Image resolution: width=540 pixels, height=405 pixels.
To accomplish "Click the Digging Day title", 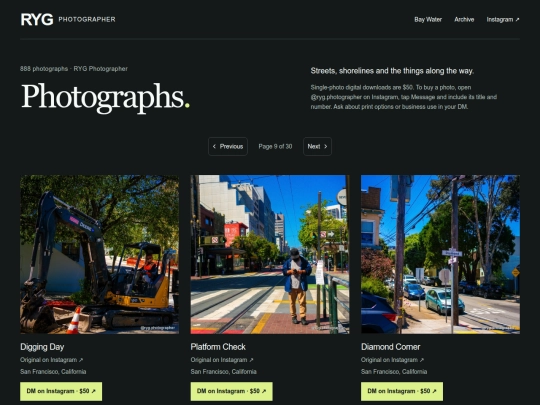I will 42,347.
